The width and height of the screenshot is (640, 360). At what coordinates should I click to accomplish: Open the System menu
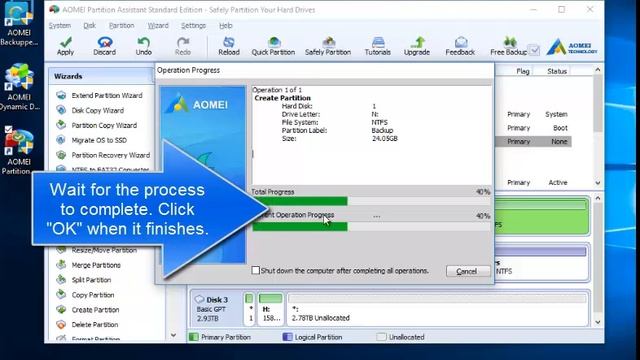coord(60,25)
